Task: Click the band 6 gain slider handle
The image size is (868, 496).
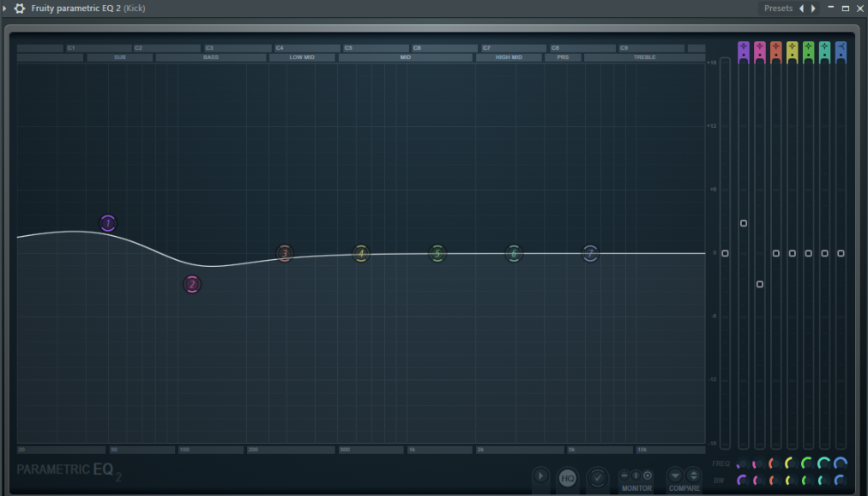Action: coord(825,253)
